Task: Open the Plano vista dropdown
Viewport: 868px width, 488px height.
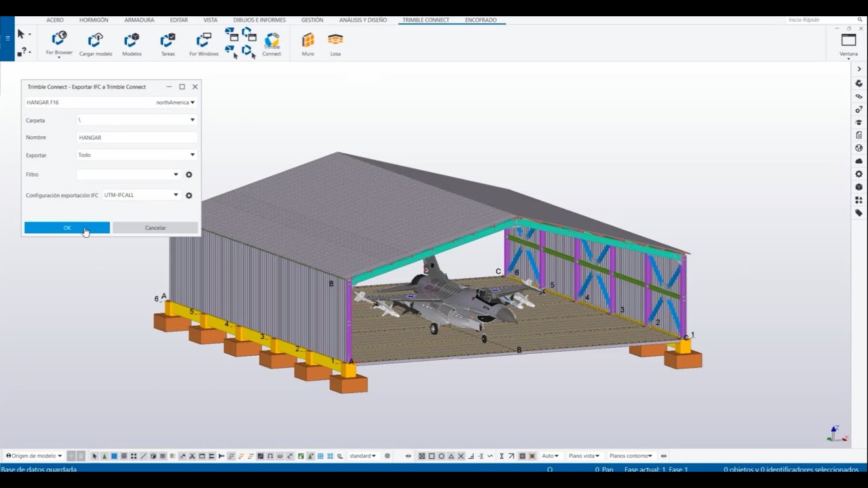Action: pos(583,456)
